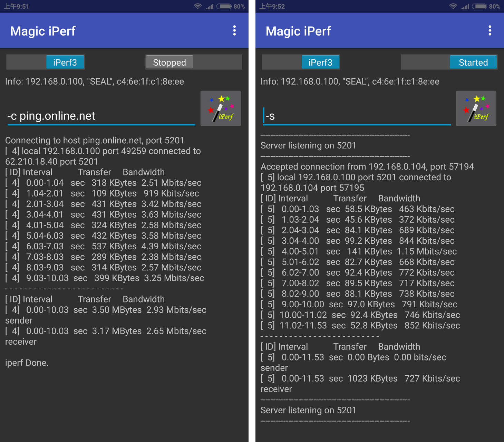This screenshot has height=442, width=504.
Task: Click the -s server command input field
Action: pyautogui.click(x=356, y=116)
